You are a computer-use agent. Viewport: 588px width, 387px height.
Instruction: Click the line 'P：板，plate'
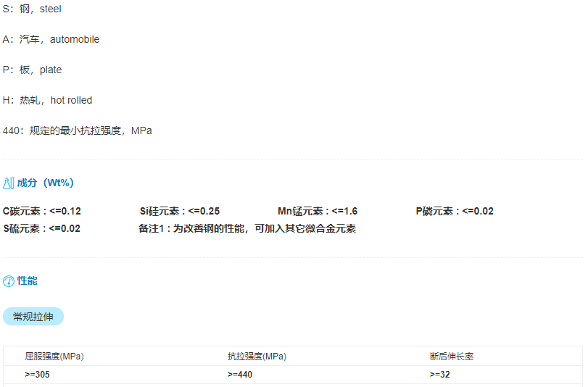point(32,70)
